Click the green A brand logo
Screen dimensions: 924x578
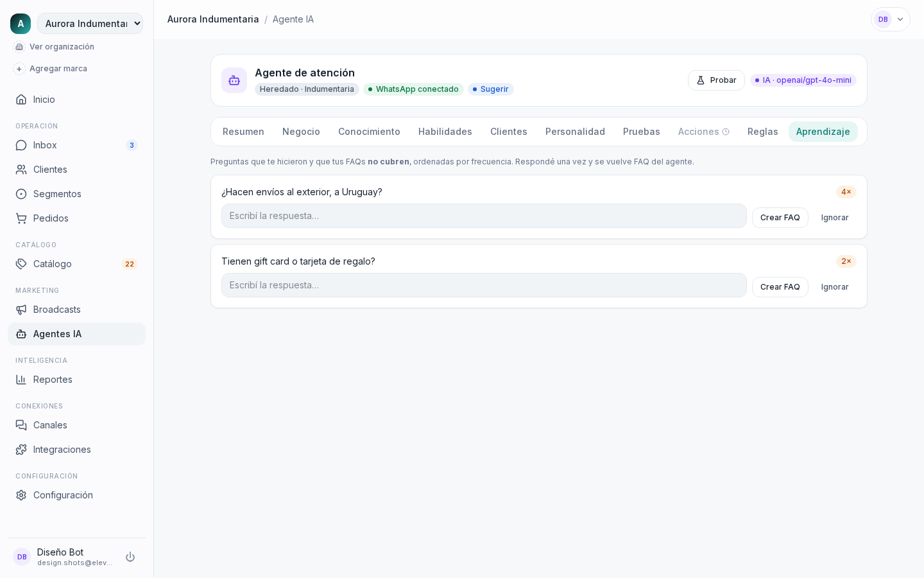(x=21, y=24)
